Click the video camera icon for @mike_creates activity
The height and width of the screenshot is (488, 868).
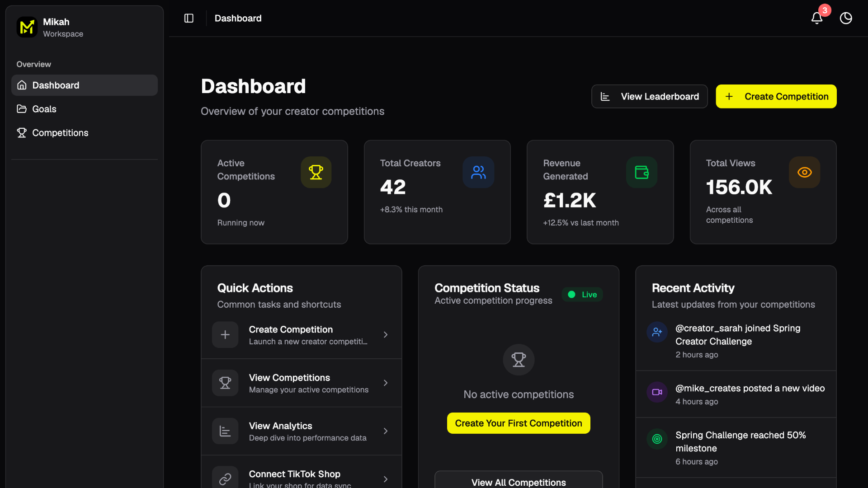click(657, 392)
